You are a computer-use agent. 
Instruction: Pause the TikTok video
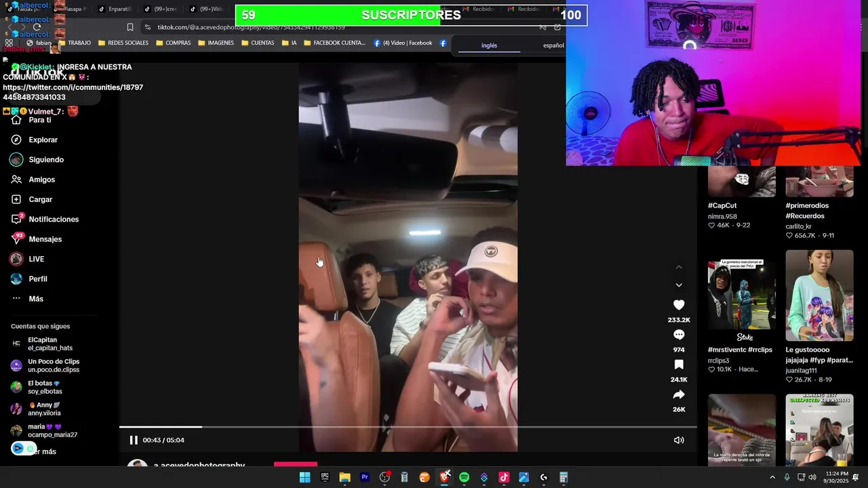tap(134, 440)
